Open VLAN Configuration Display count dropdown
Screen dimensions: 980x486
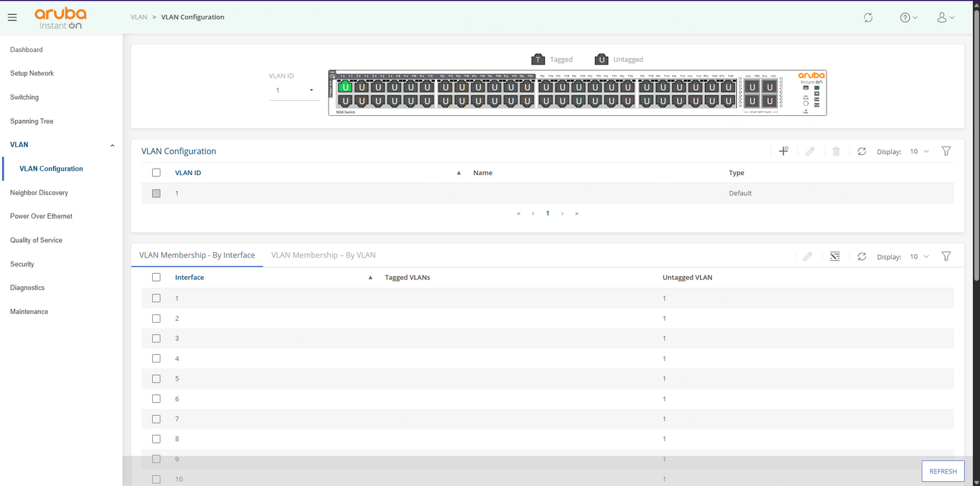pos(920,151)
